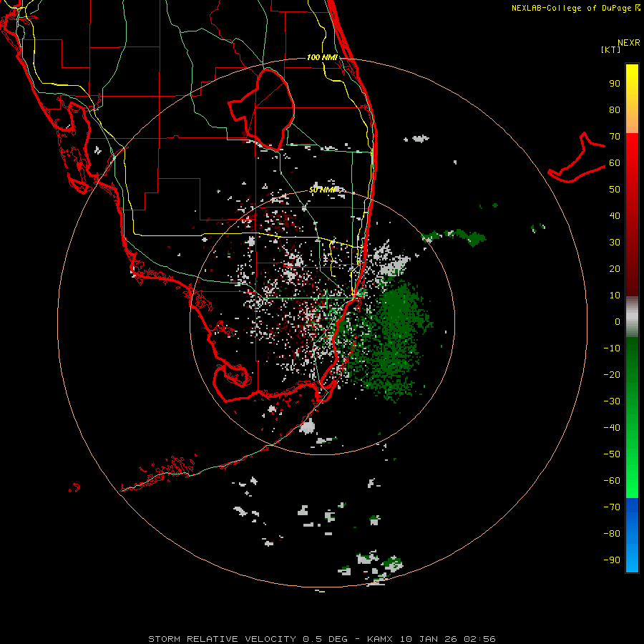
Task: Click the -60 value on the velocity scale
Action: [612, 481]
